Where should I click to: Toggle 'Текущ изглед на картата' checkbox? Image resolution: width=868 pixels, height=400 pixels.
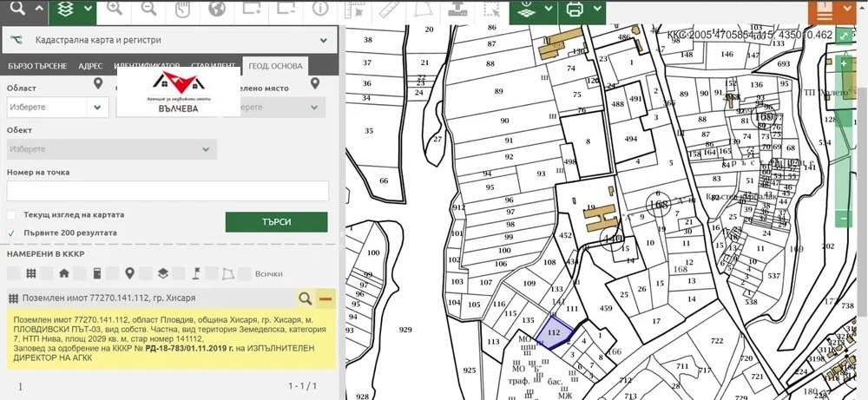(x=11, y=215)
